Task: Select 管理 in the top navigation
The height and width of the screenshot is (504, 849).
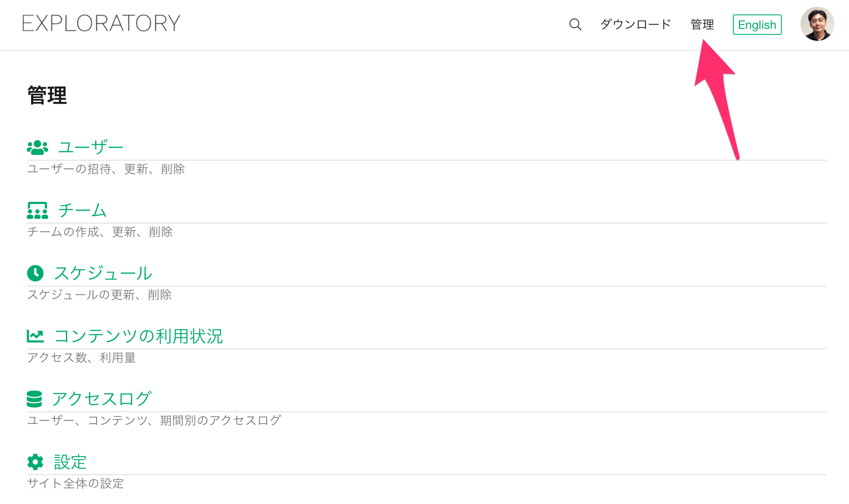Action: pos(702,24)
